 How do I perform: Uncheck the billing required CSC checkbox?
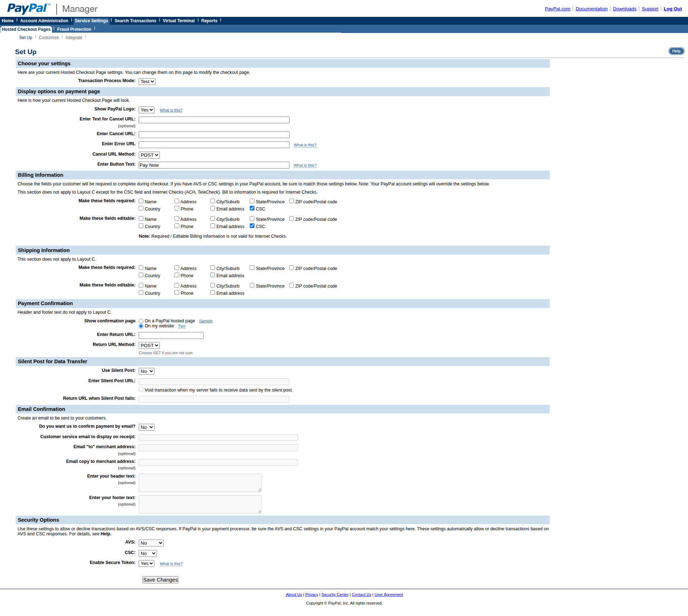point(252,208)
